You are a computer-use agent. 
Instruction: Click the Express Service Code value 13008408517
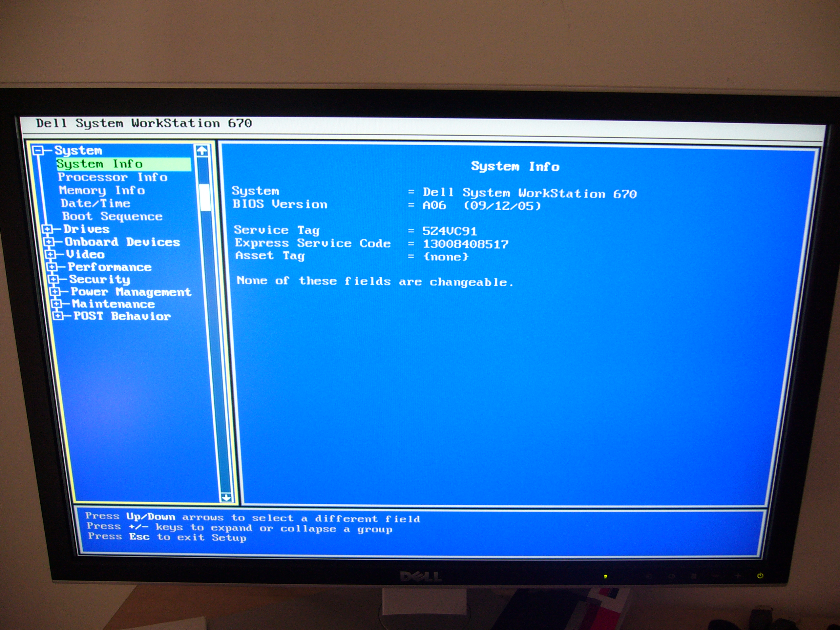pos(466,244)
